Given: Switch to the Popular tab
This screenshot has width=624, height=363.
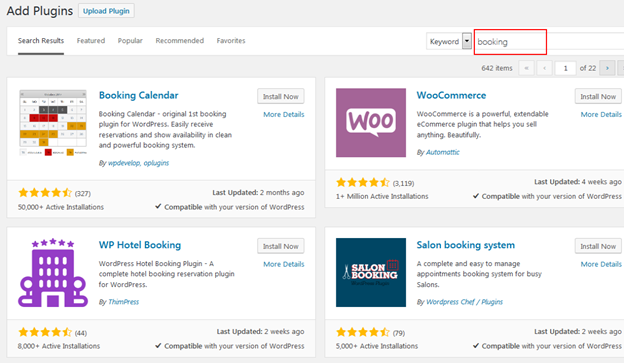Looking at the screenshot, I should pyautogui.click(x=130, y=41).
